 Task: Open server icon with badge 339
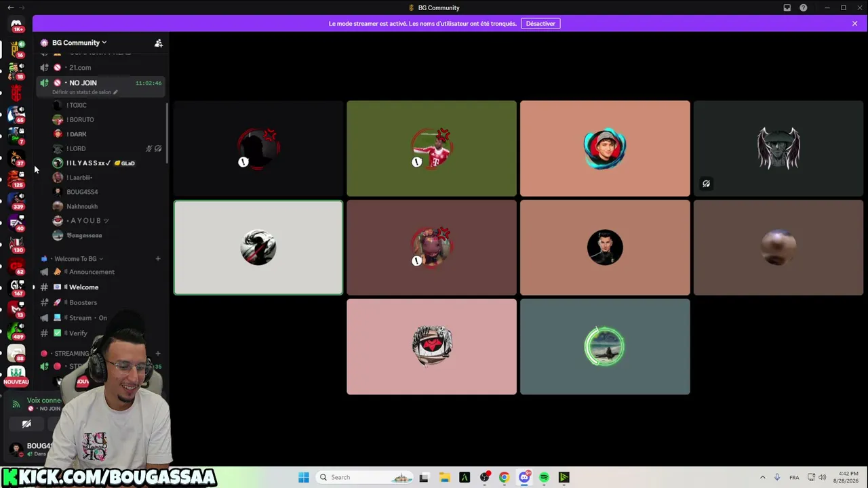tap(16, 201)
